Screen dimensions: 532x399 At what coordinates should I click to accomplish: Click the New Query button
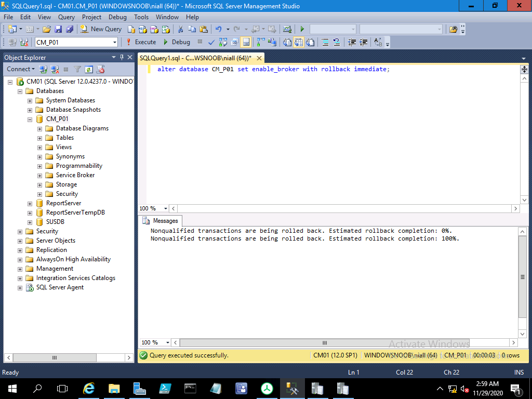point(101,29)
